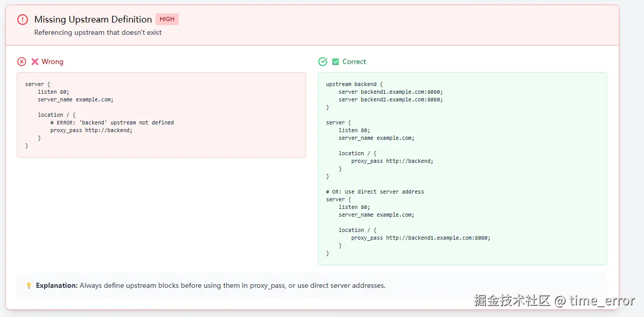Click the red cross mark emoji
The width and height of the screenshot is (644, 317).
point(35,61)
